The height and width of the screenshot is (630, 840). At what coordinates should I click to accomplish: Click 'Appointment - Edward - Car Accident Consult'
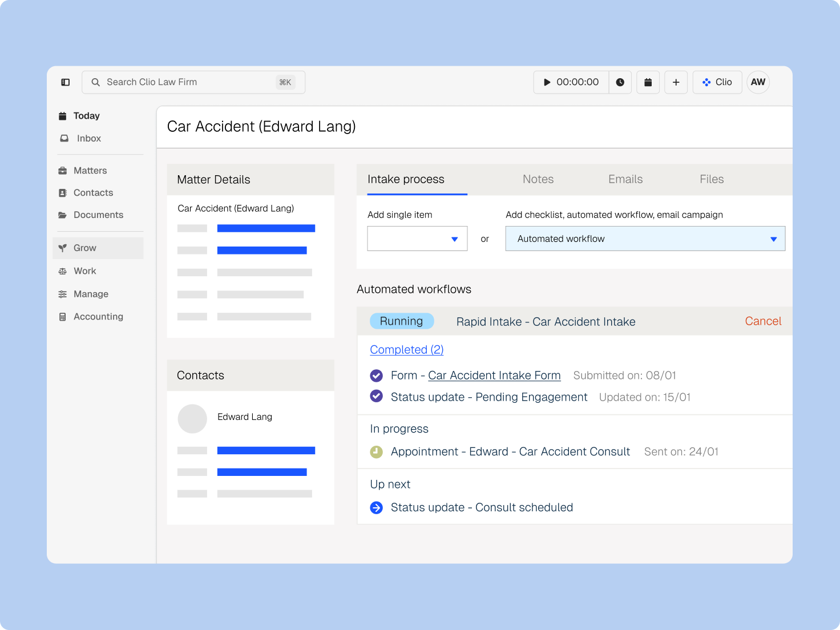[510, 452]
